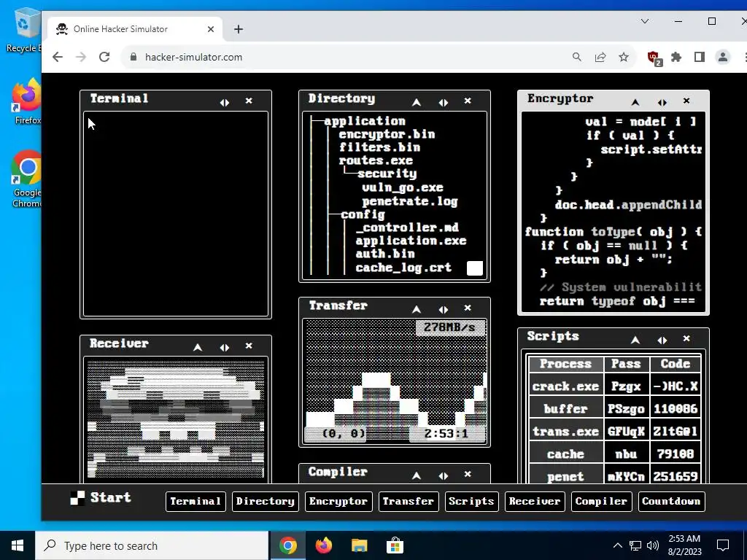
Task: Open a new browser tab with plus
Action: (x=239, y=29)
